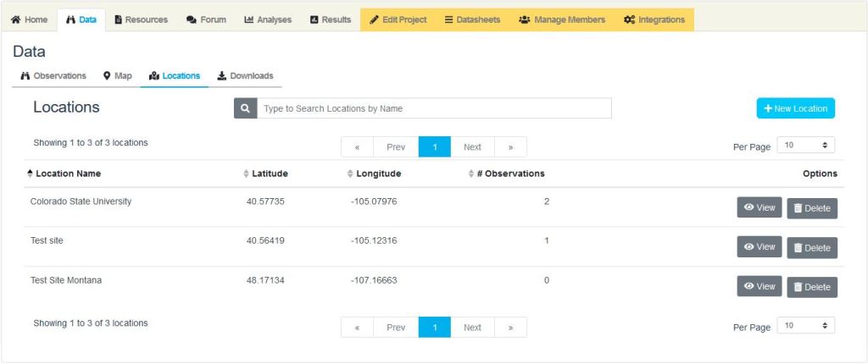This screenshot has height=364, width=868.
Task: Click the Location Name sort arrow icon
Action: (x=31, y=174)
